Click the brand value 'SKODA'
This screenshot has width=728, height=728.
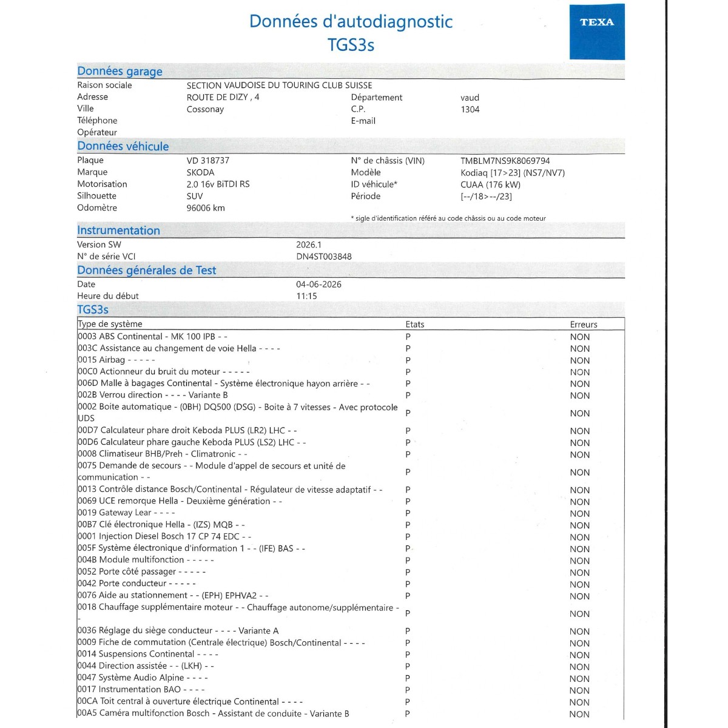point(200,172)
